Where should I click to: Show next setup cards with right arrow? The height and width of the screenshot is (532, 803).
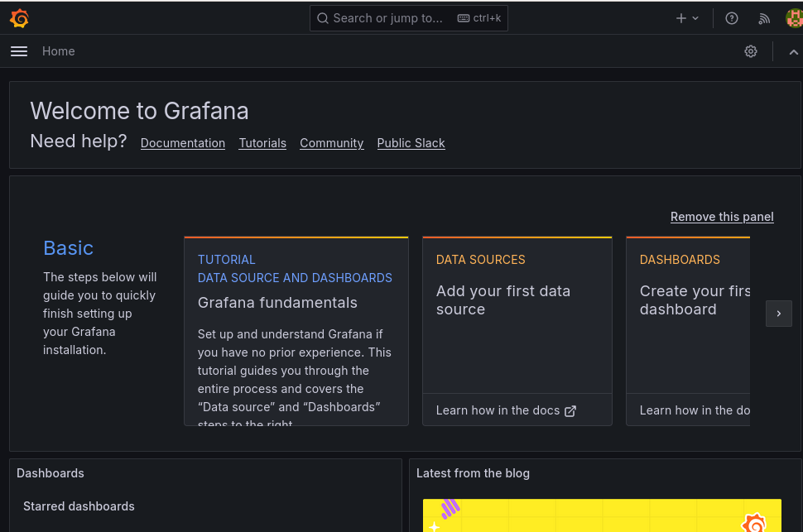point(778,314)
